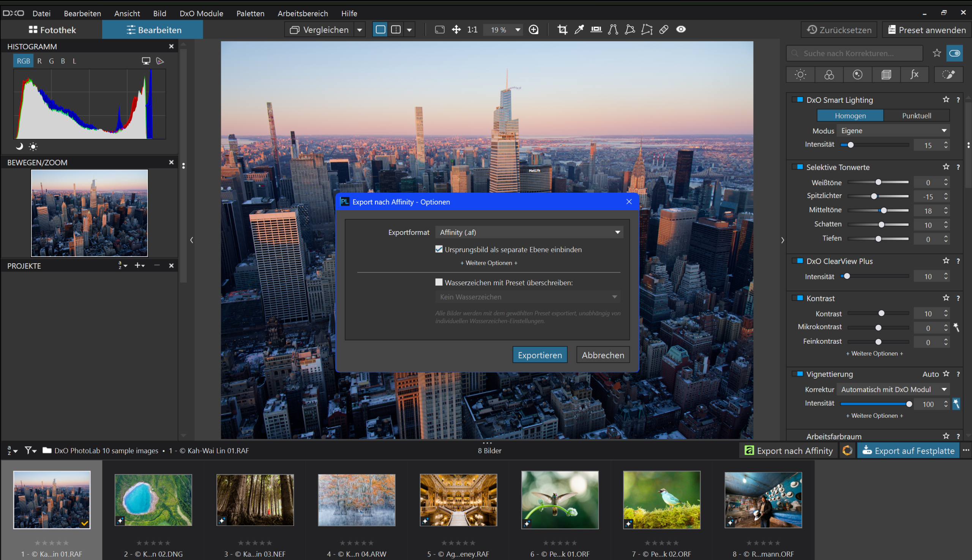This screenshot has width=972, height=560.
Task: Open help for Kontrast section
Action: (958, 298)
